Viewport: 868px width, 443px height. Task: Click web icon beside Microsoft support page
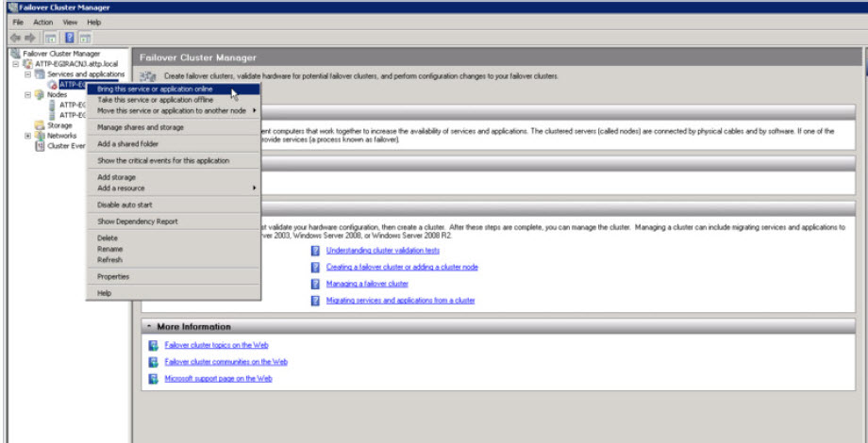[x=154, y=379]
